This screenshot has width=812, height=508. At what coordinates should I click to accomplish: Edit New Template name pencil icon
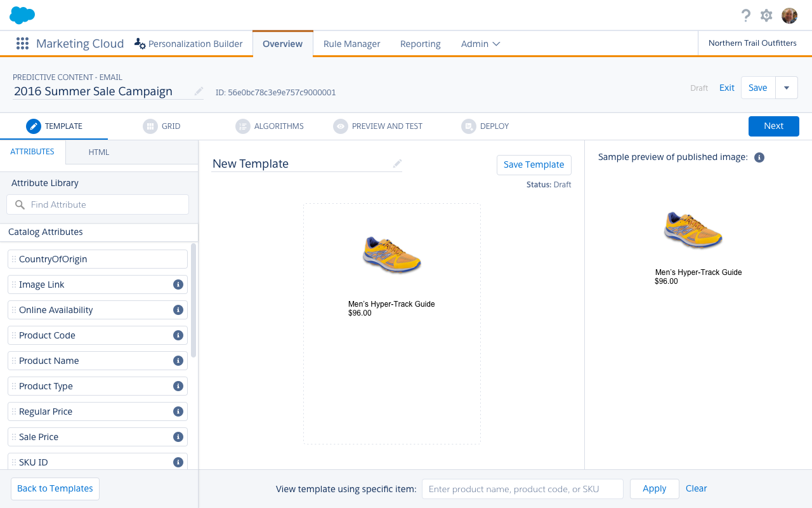pyautogui.click(x=397, y=164)
